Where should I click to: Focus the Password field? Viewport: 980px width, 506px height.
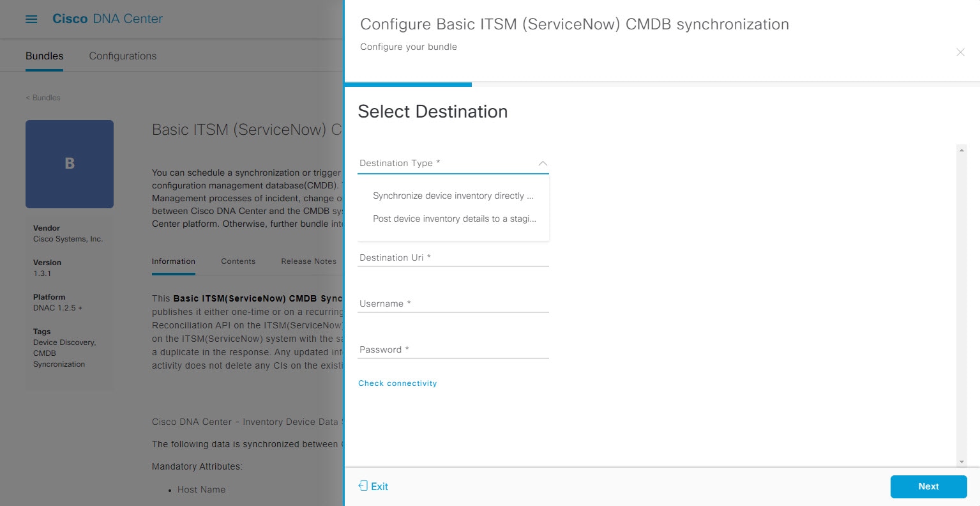click(453, 349)
